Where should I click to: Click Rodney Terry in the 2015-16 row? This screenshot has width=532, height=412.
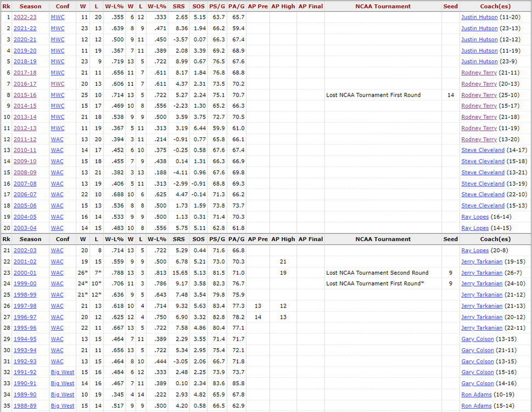[479, 95]
